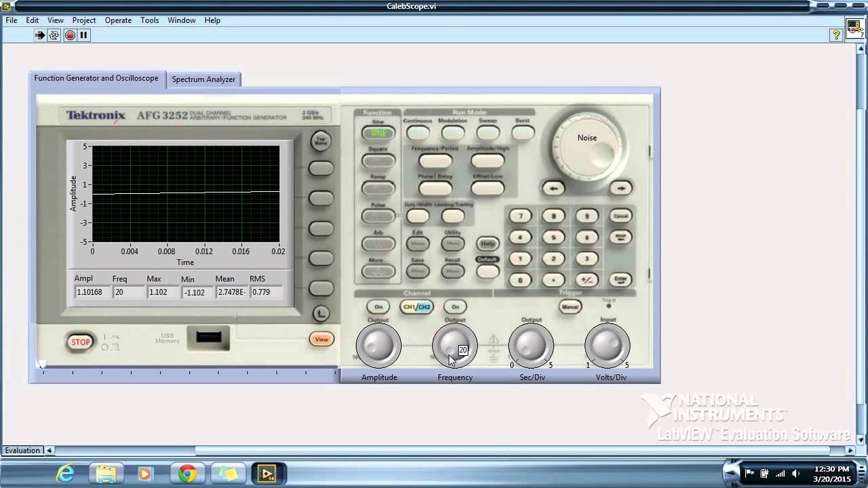This screenshot has width=868, height=488.
Task: Click the Ampl field showing 1.10168
Action: tap(92, 292)
